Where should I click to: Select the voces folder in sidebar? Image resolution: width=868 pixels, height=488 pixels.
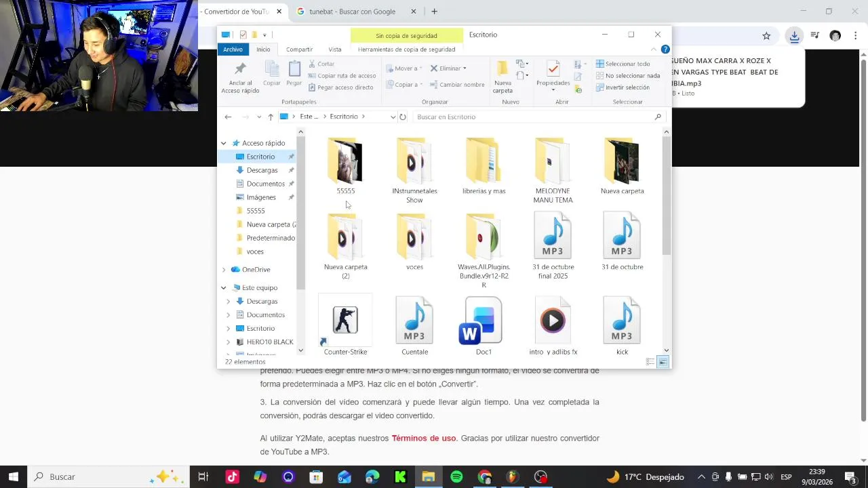(x=255, y=251)
